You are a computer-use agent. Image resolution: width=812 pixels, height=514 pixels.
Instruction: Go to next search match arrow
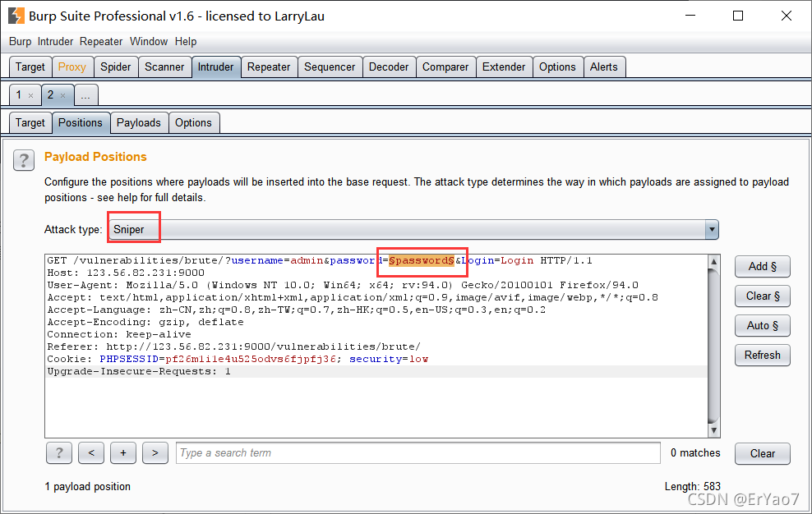pyautogui.click(x=155, y=453)
